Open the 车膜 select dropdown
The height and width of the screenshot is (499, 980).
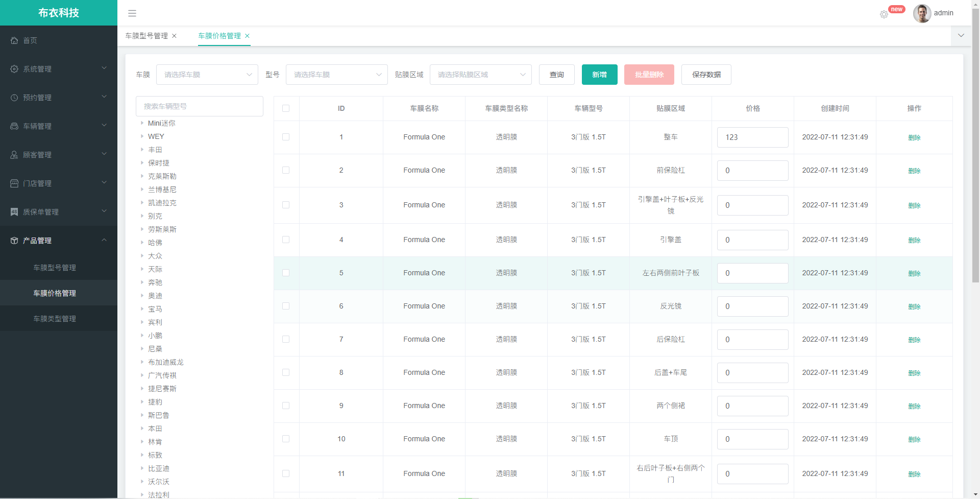[x=207, y=75]
